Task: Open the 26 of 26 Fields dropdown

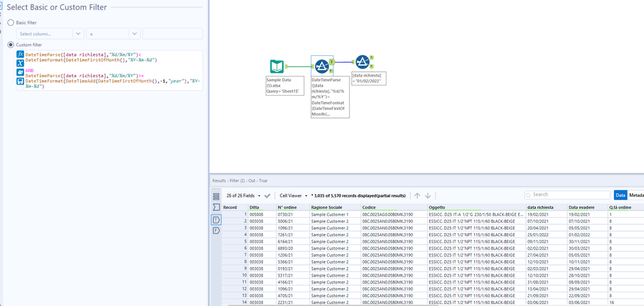Action: tap(244, 195)
